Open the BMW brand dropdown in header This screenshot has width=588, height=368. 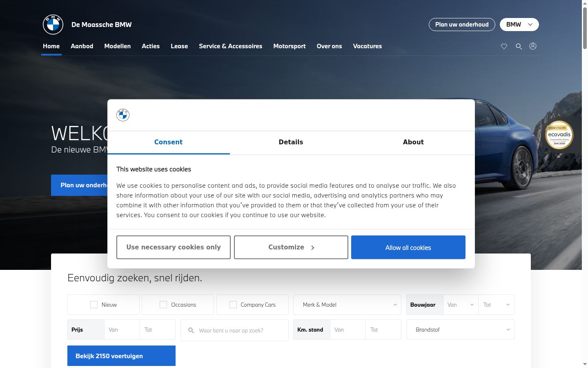(x=519, y=25)
